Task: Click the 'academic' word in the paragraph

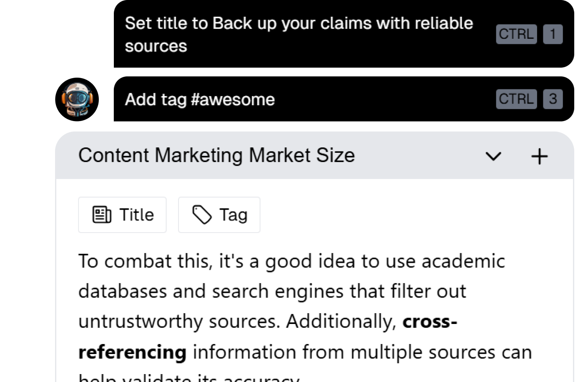Action: pos(463,262)
